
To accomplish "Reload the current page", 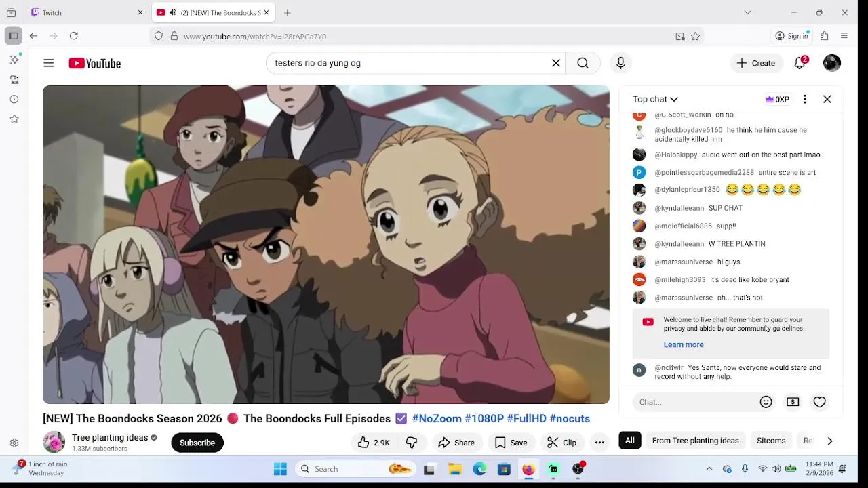I will click(x=74, y=36).
